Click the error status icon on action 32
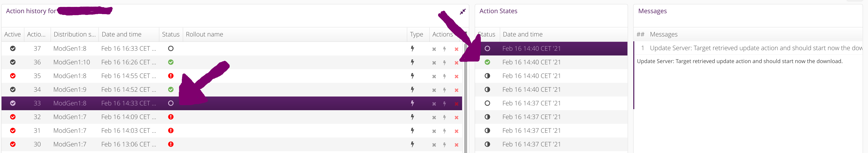Screen dimensions: 868x153 pos(171,117)
